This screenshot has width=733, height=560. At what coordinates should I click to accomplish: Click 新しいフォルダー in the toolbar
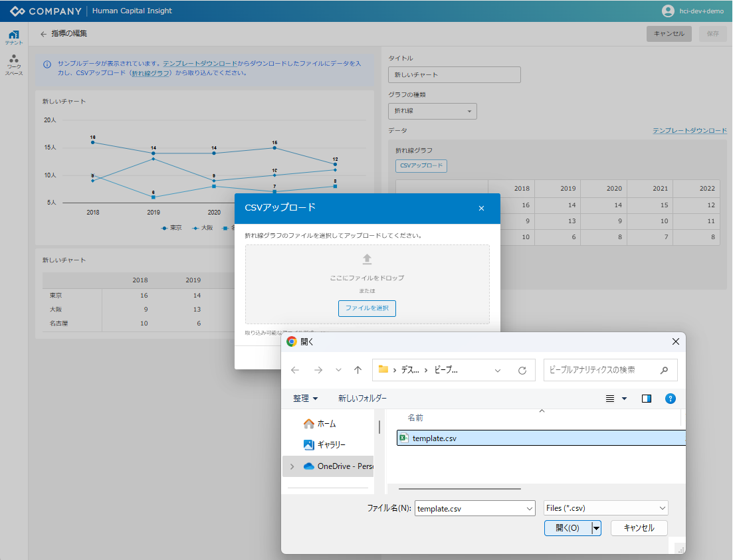click(362, 399)
